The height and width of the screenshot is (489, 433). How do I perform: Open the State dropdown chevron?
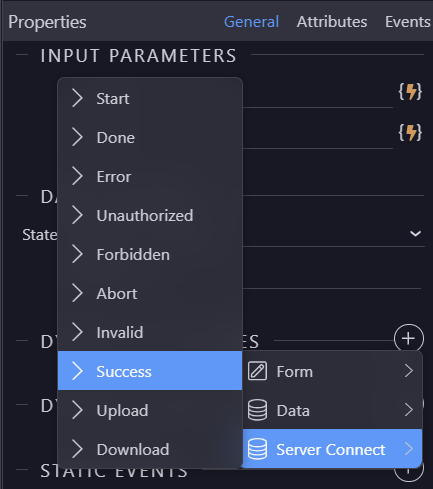pos(415,233)
